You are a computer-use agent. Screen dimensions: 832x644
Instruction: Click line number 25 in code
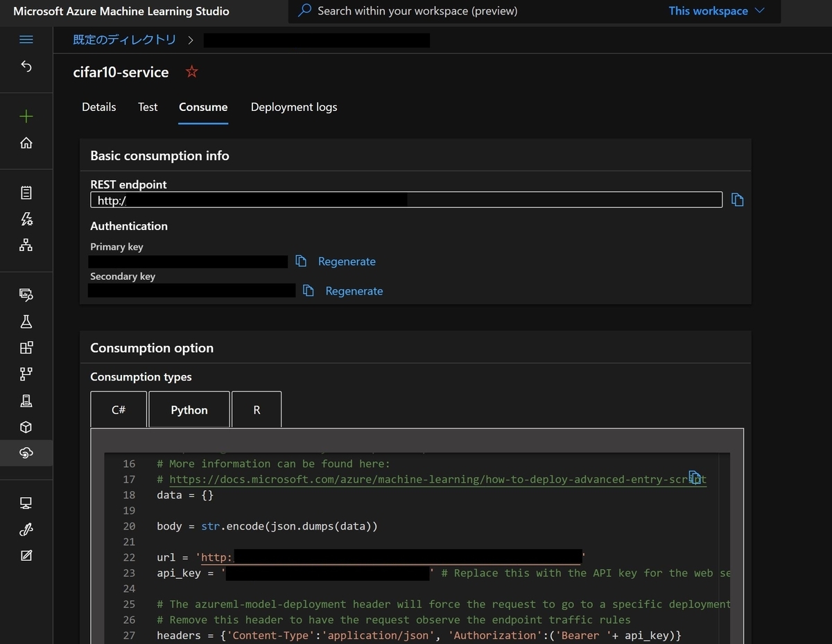(129, 604)
